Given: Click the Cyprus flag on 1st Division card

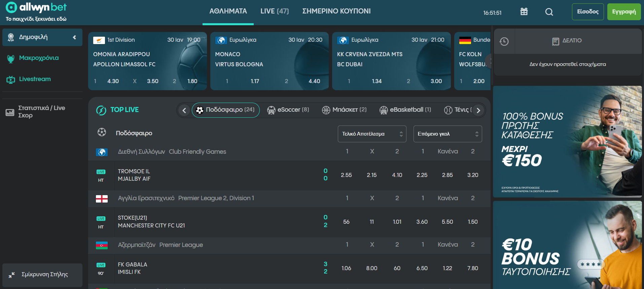Looking at the screenshot, I should point(99,40).
